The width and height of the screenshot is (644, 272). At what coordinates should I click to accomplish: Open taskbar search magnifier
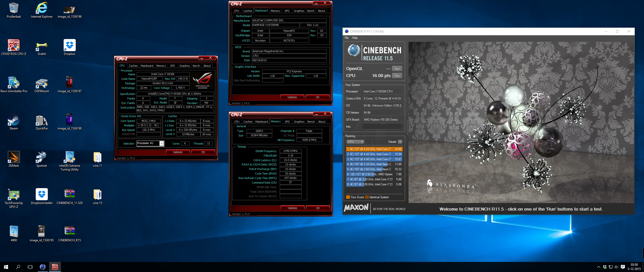click(18, 267)
